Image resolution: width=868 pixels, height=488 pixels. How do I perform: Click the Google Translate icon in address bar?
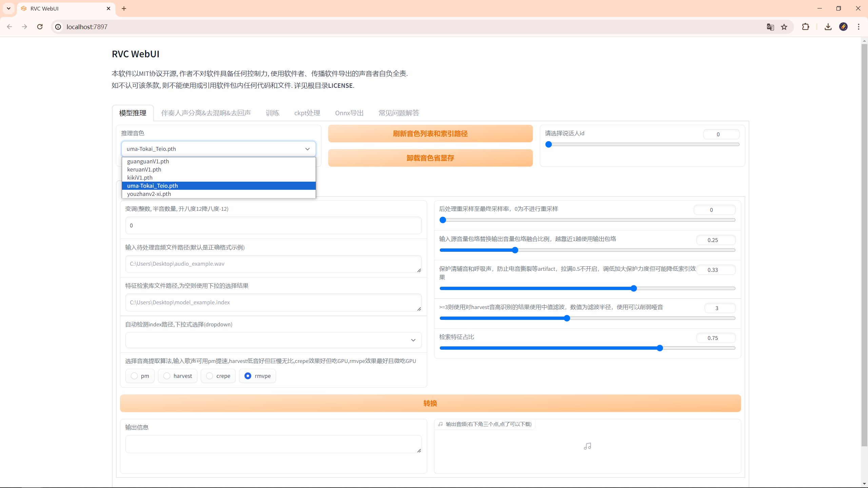pos(770,27)
